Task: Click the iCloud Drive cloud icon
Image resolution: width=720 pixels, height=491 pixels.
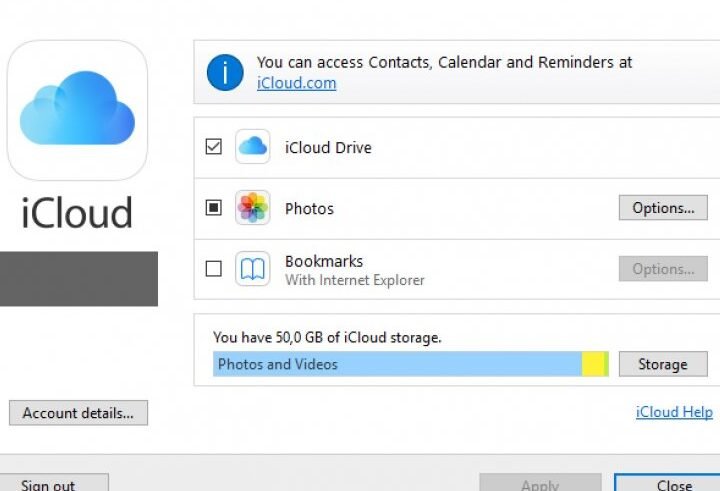Action: (x=253, y=147)
